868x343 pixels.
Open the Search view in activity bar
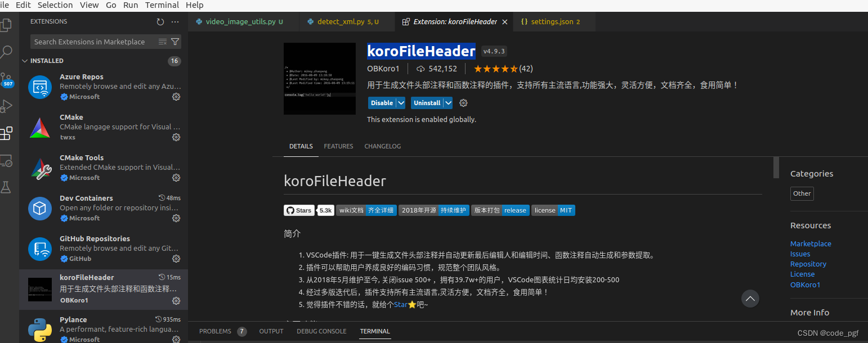[6, 52]
